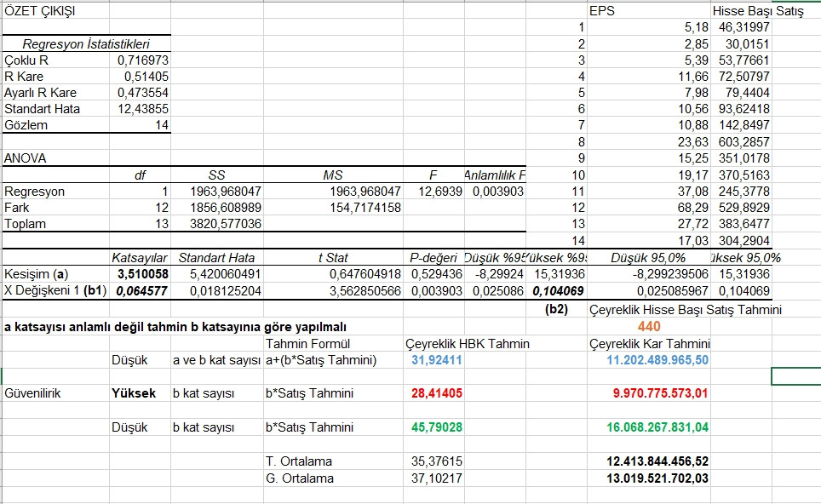Click the P-value 0,529436
The width and height of the screenshot is (821, 504).
437,274
